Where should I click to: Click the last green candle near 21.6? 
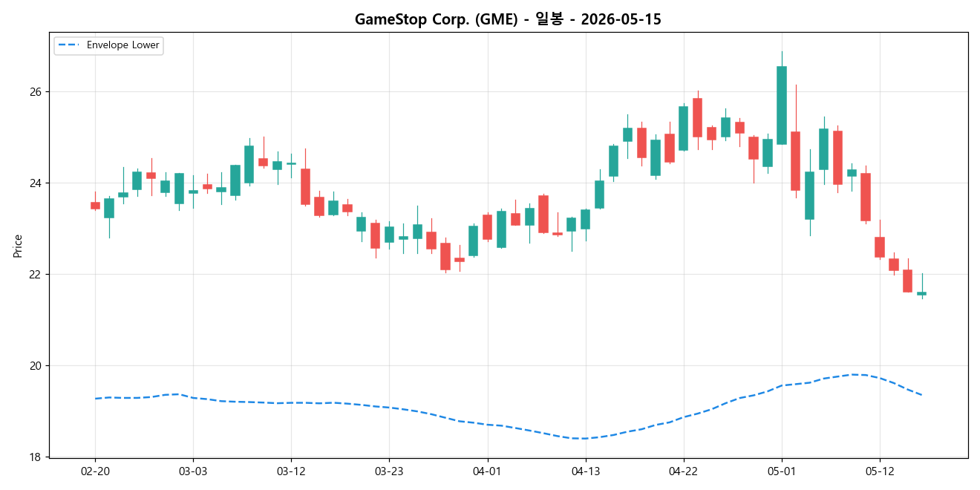[921, 293]
